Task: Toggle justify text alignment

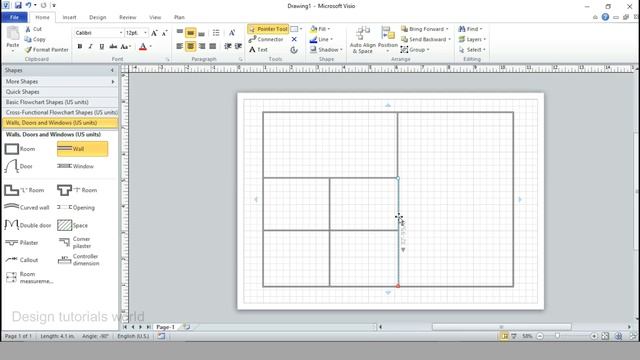Action: (213, 46)
